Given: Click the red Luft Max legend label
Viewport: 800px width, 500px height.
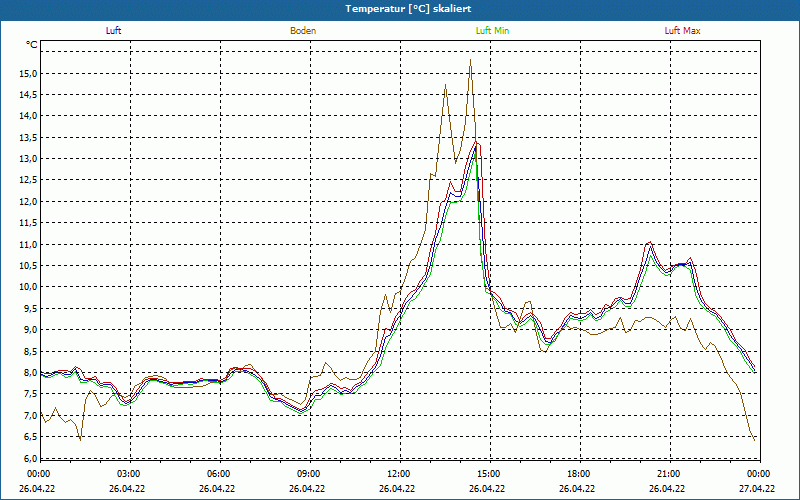Looking at the screenshot, I should point(682,31).
